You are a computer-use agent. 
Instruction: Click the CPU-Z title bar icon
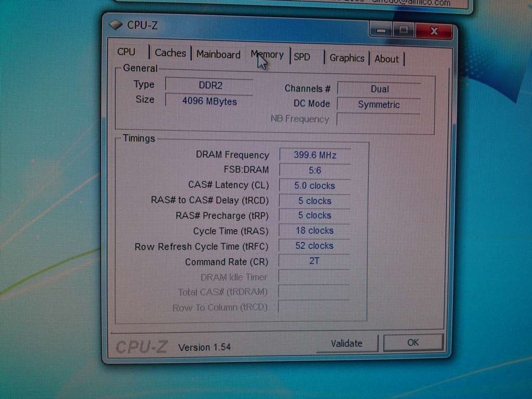pyautogui.click(x=116, y=25)
